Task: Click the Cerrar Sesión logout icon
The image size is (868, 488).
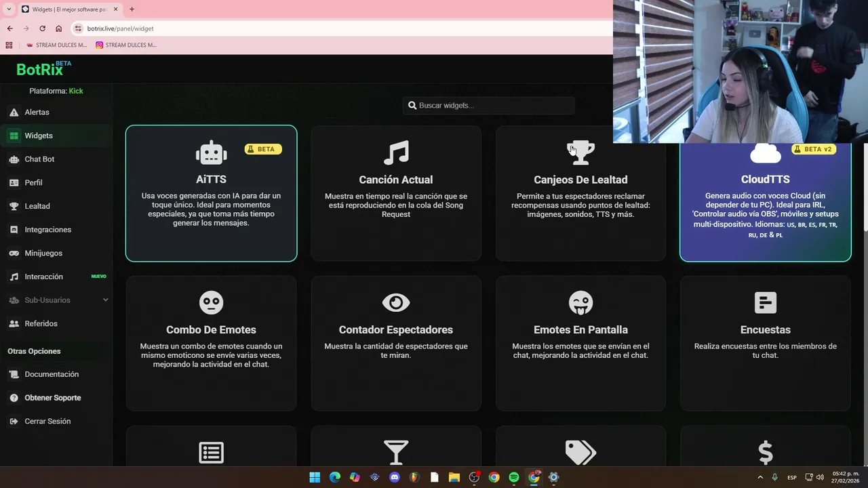Action: point(14,422)
